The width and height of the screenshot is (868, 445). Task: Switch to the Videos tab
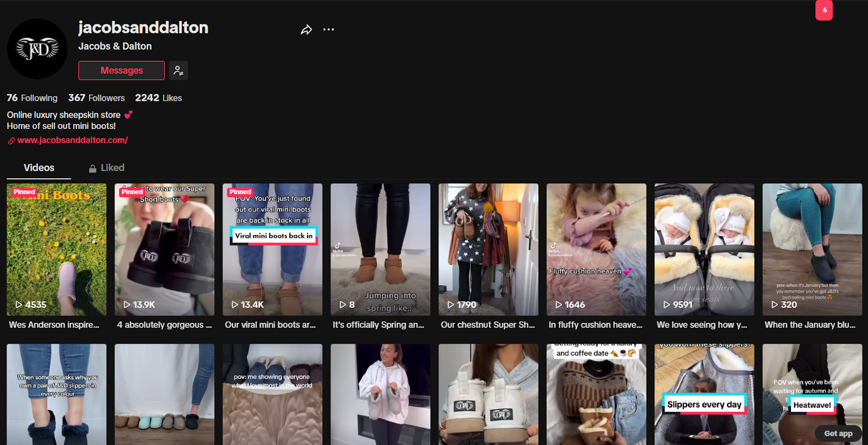point(39,168)
